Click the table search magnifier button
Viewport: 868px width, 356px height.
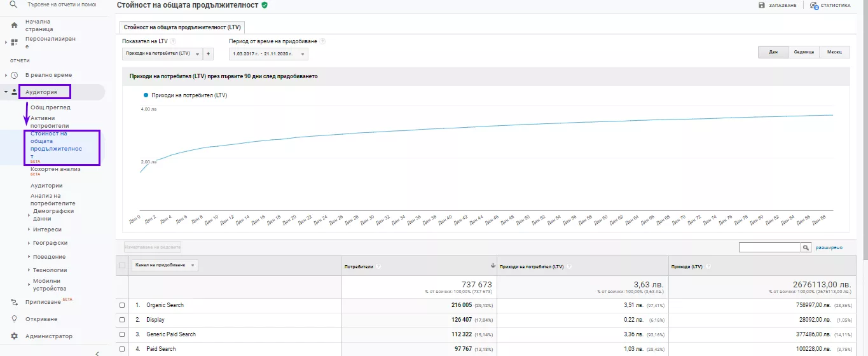tap(806, 247)
